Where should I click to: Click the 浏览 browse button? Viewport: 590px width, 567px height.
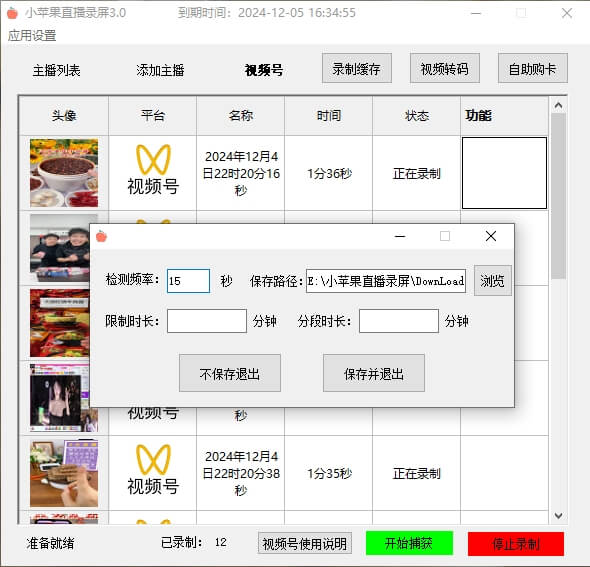pos(493,281)
